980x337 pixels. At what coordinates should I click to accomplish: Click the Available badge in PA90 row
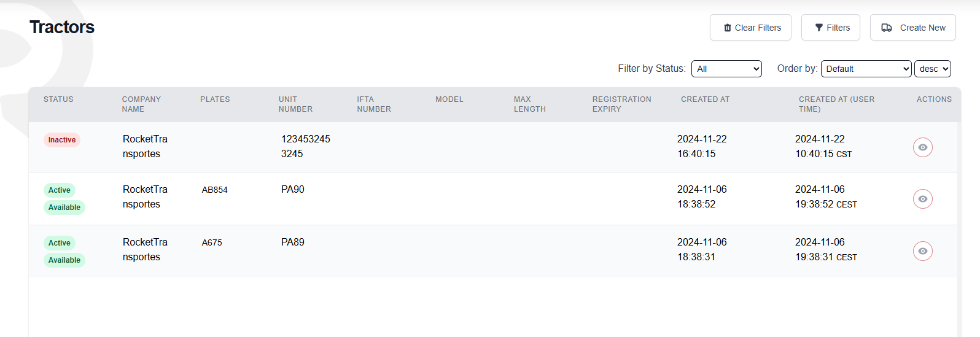point(64,207)
